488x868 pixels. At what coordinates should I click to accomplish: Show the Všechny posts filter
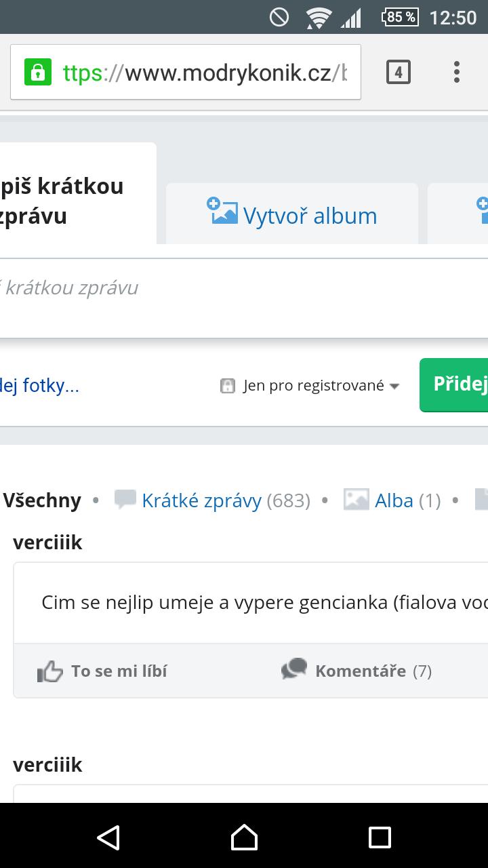pyautogui.click(x=42, y=500)
